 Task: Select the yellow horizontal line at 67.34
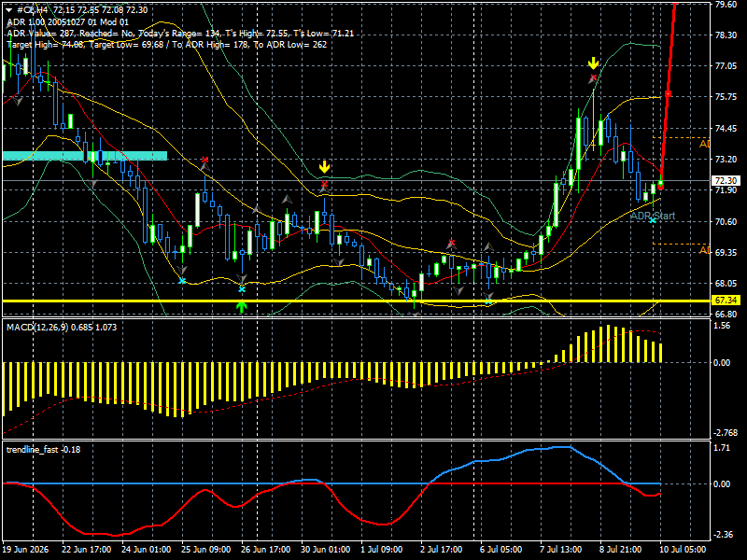[357, 301]
